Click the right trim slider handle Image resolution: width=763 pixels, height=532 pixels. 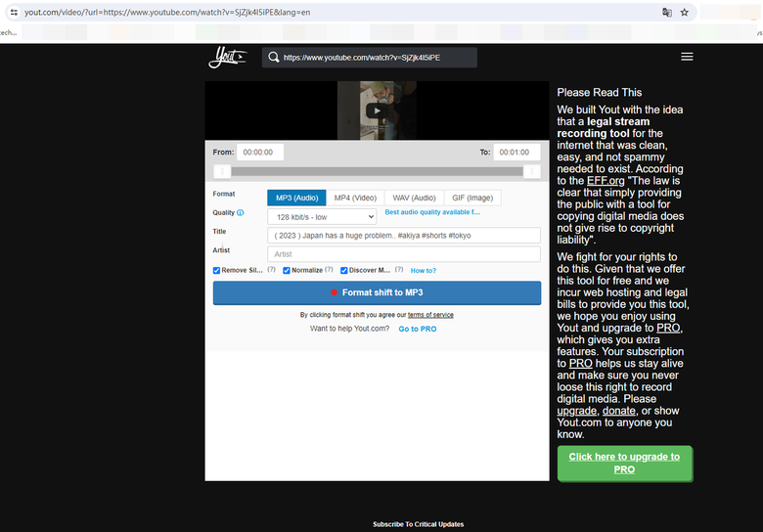pos(532,171)
